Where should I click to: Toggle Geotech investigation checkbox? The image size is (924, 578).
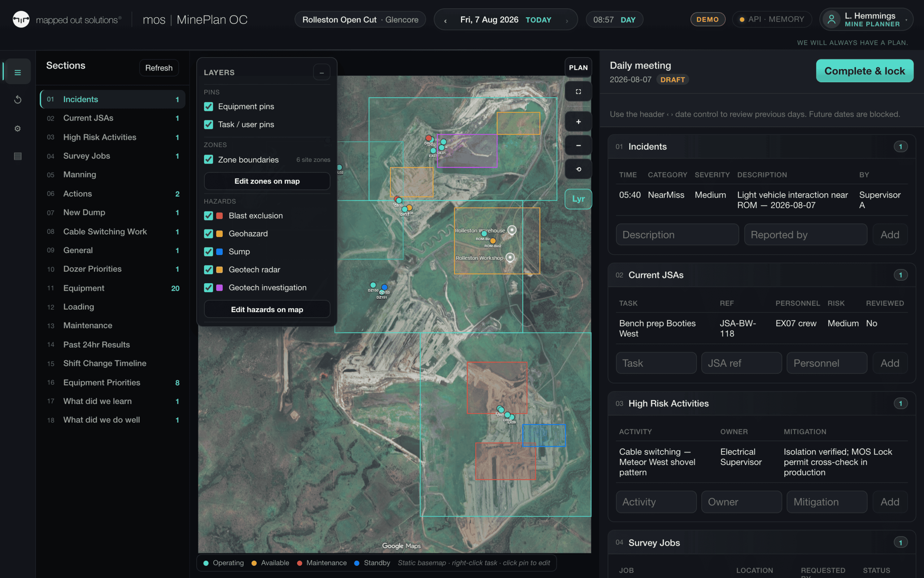click(209, 288)
